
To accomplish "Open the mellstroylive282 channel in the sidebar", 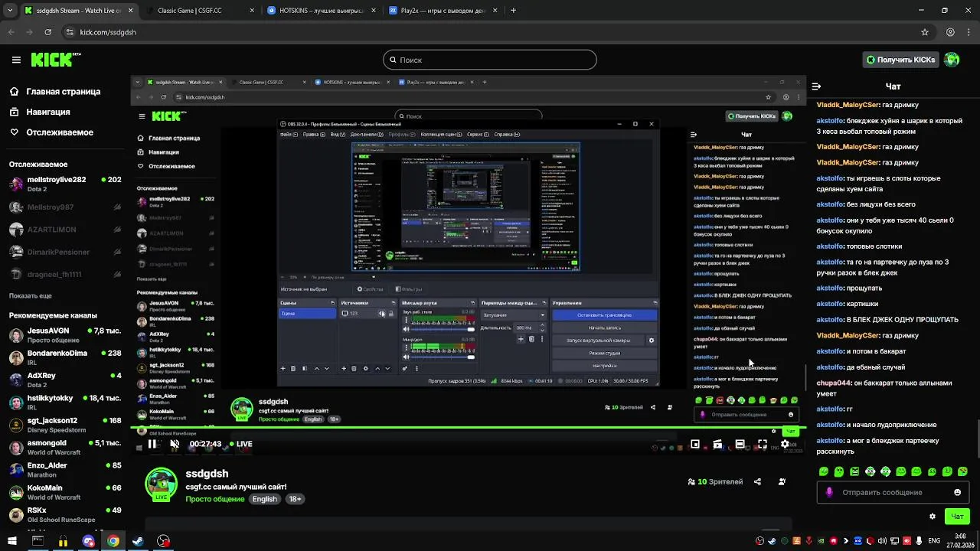I will point(65,184).
